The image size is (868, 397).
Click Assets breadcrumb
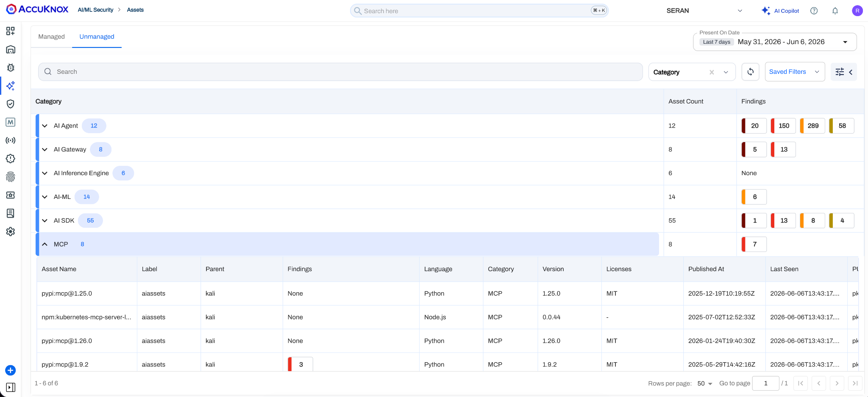pyautogui.click(x=135, y=10)
